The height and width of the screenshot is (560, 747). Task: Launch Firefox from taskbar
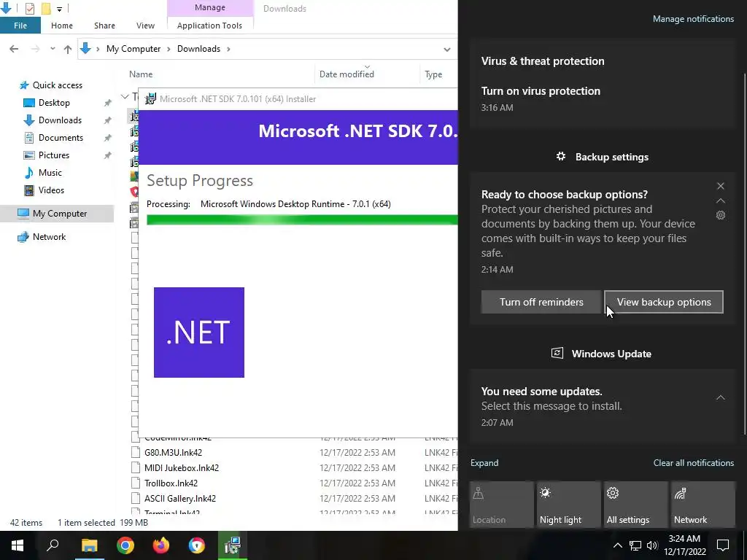tap(161, 545)
